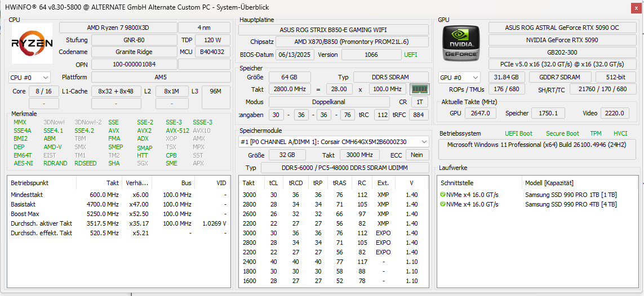Click the TDP 120 W field
This screenshot has width=644, height=296.
click(212, 40)
